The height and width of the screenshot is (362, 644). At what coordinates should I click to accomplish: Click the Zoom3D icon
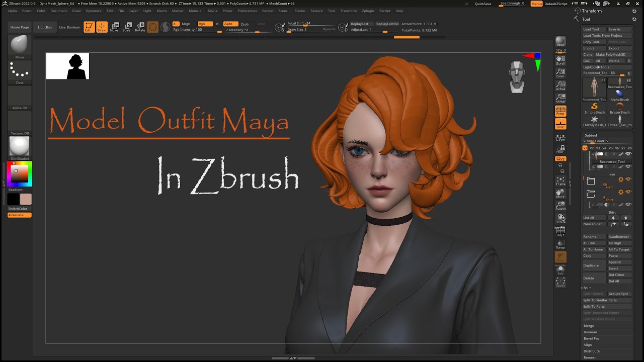coord(560,206)
